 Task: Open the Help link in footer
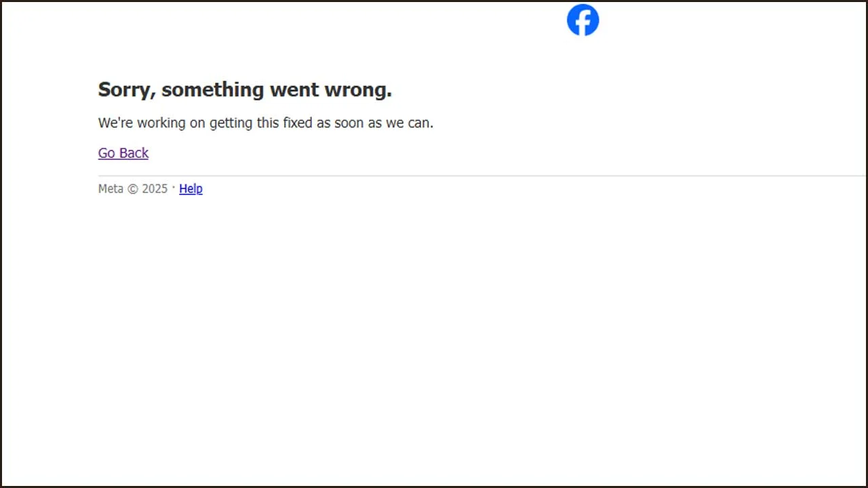(191, 188)
